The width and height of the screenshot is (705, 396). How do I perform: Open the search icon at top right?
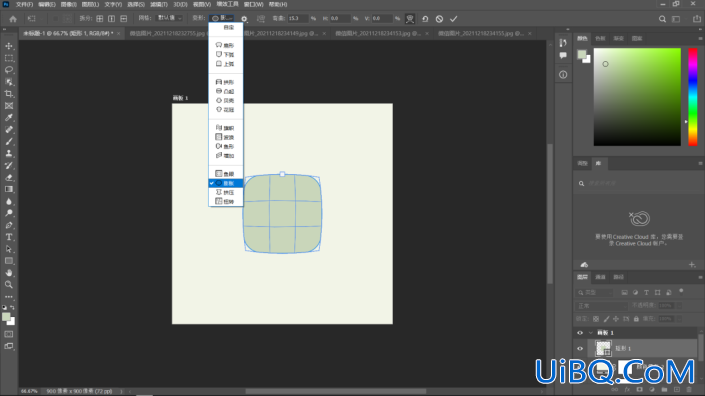click(662, 19)
